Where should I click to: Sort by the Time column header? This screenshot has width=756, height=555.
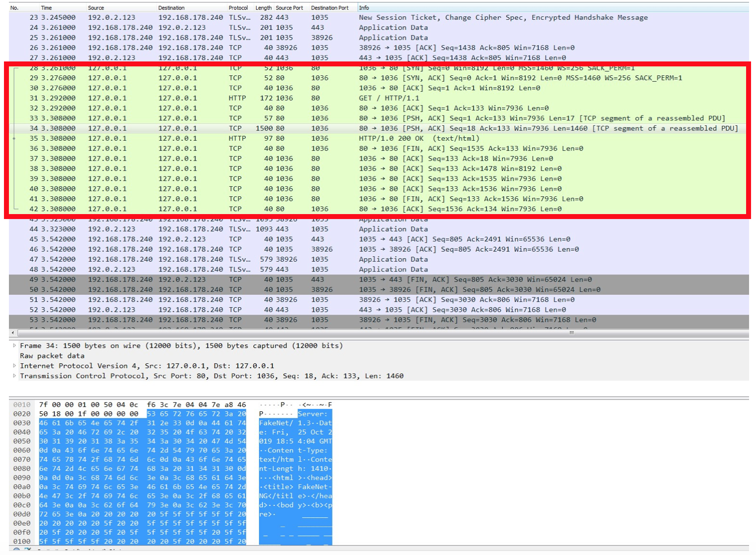click(47, 8)
